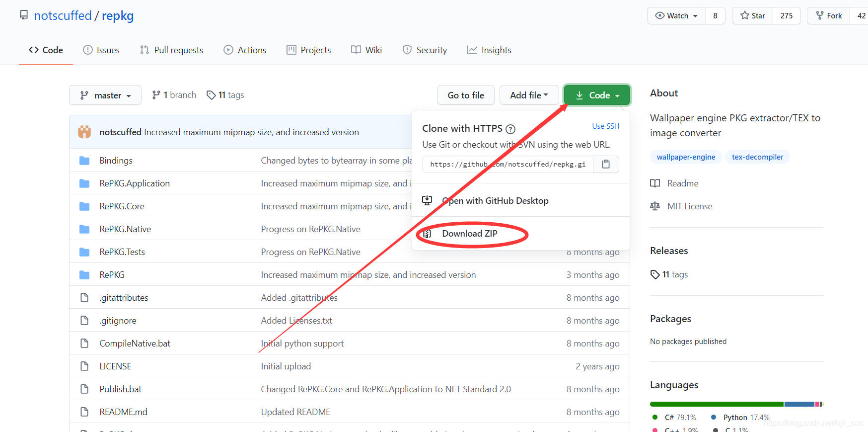Click the .gitattributes file icon

point(84,298)
